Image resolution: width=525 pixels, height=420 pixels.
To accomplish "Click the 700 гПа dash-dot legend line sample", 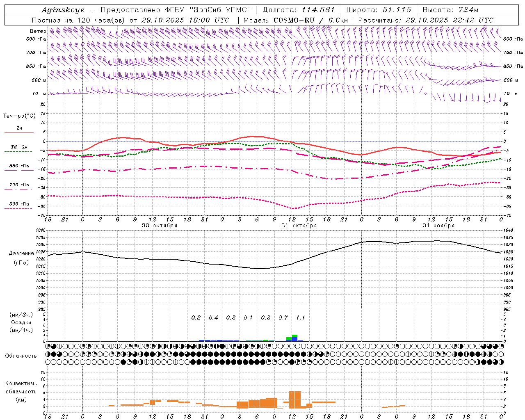I will point(18,189).
